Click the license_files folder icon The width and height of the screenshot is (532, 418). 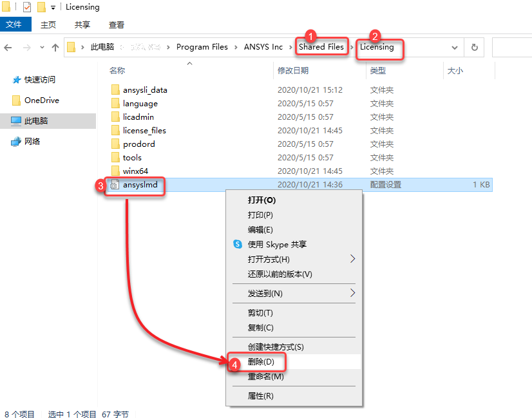(x=115, y=130)
